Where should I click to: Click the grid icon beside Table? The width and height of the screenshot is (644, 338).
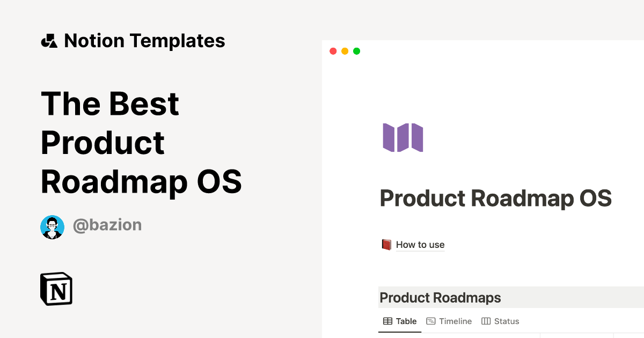[x=387, y=321]
